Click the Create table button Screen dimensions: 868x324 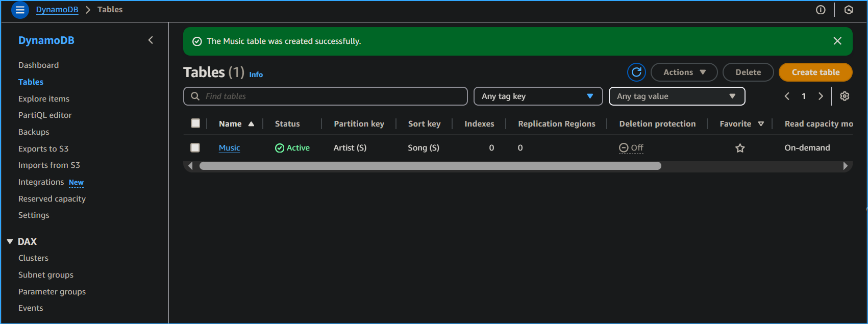pyautogui.click(x=815, y=72)
